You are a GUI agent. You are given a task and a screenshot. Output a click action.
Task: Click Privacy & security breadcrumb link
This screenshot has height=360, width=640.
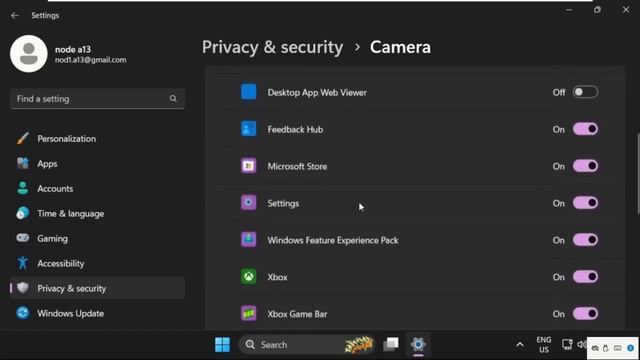pyautogui.click(x=272, y=47)
